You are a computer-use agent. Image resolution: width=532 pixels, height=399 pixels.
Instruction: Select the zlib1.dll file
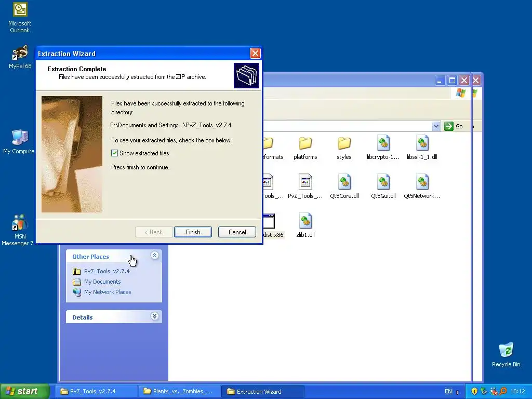coord(305,225)
